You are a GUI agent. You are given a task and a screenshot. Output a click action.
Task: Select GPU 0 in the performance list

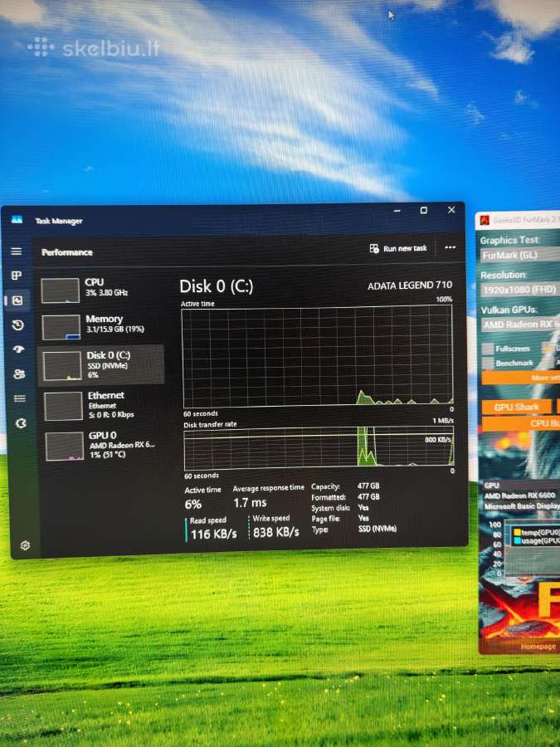tap(105, 447)
